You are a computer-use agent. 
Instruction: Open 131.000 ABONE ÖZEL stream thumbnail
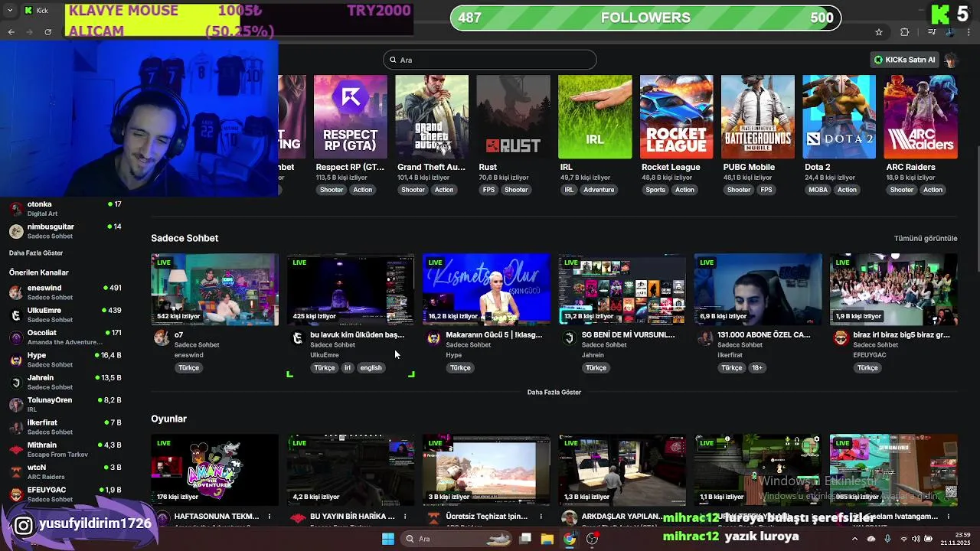[x=758, y=289]
